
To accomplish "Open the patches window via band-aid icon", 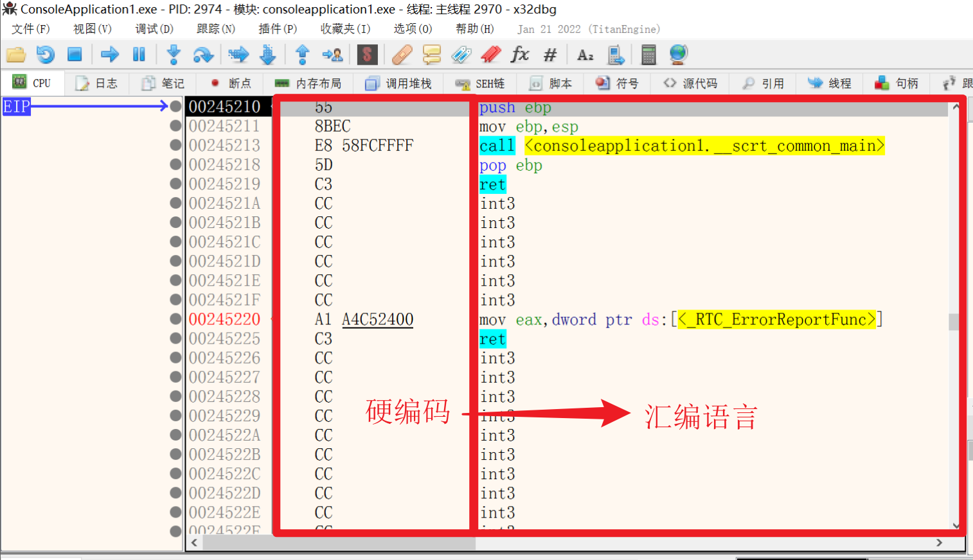I will [x=401, y=55].
